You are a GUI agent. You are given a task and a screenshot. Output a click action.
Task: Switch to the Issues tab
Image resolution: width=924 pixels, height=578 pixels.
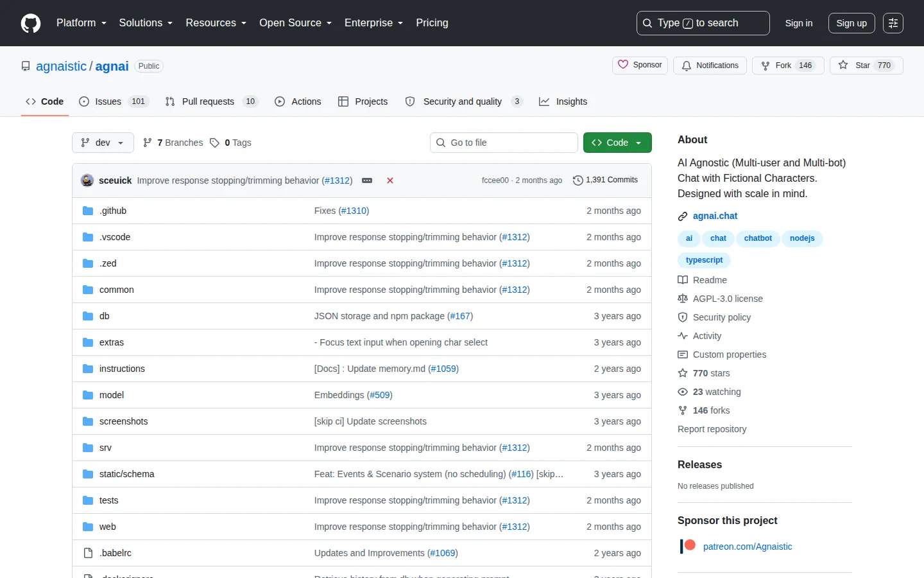(114, 101)
